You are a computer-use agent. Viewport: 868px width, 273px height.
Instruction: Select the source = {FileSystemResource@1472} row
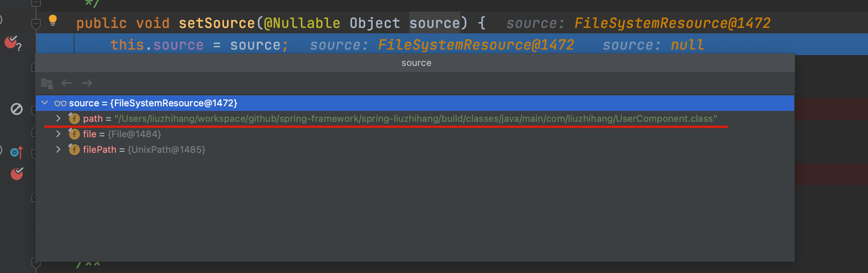click(x=415, y=103)
